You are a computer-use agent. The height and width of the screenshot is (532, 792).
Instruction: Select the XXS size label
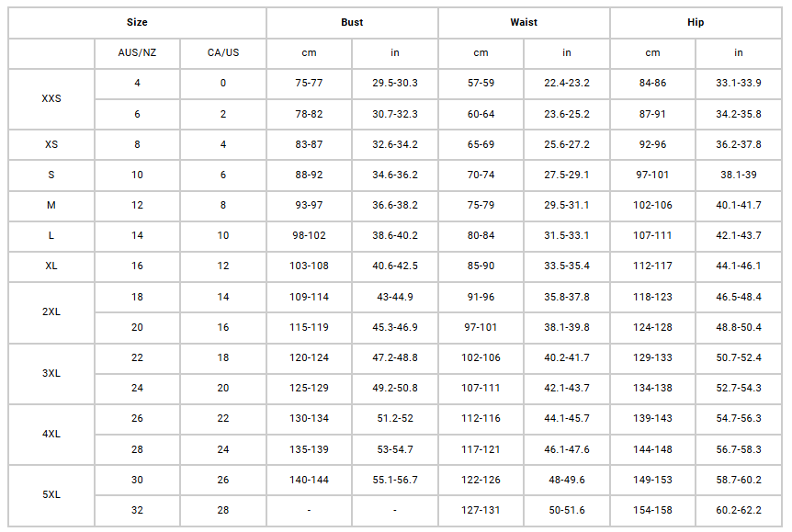(51, 98)
